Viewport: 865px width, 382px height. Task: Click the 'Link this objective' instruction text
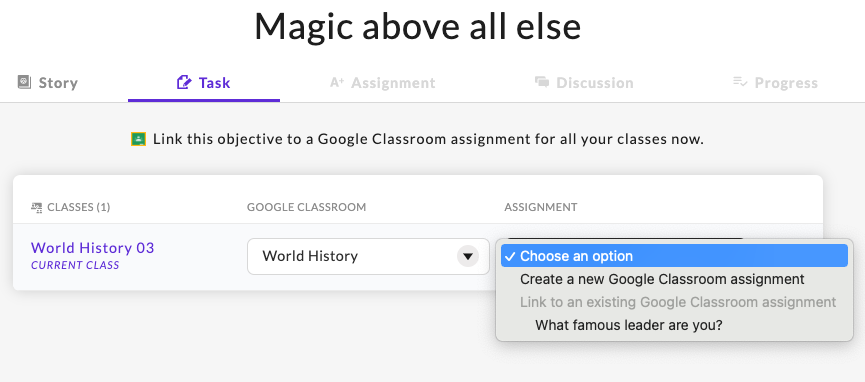(428, 139)
